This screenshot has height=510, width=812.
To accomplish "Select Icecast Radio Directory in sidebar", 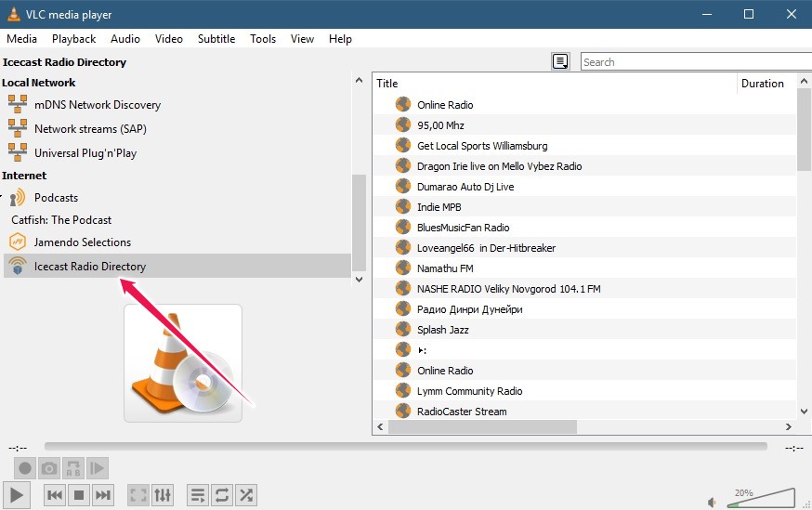I will [x=177, y=266].
